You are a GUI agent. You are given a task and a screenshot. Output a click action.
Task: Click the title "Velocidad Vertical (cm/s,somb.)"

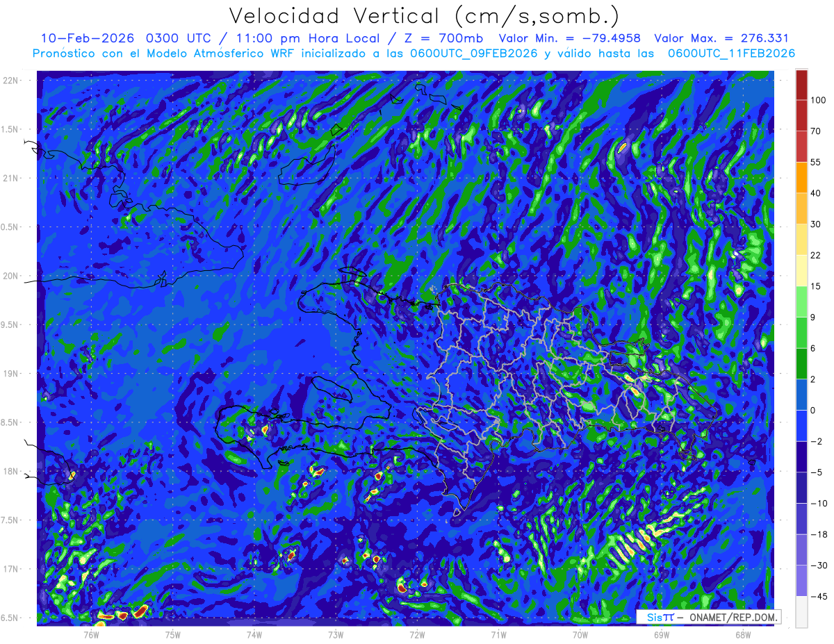[424, 16]
